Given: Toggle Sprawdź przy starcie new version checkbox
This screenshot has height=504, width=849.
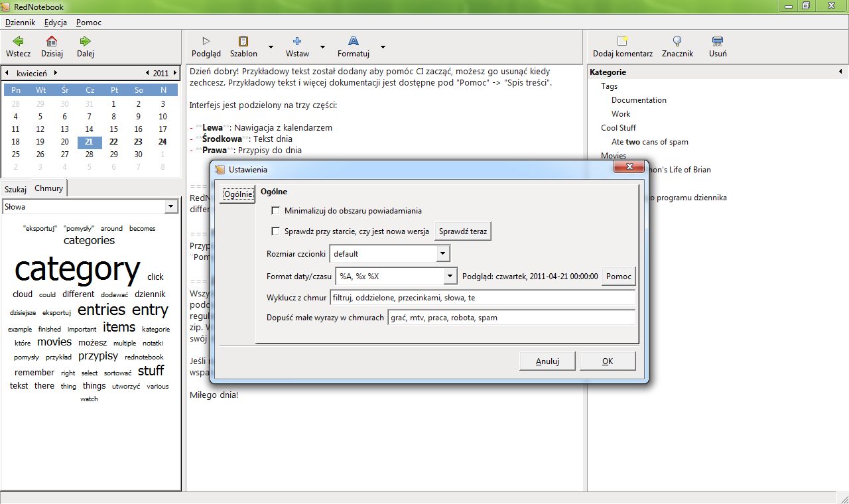Looking at the screenshot, I should pos(276,231).
